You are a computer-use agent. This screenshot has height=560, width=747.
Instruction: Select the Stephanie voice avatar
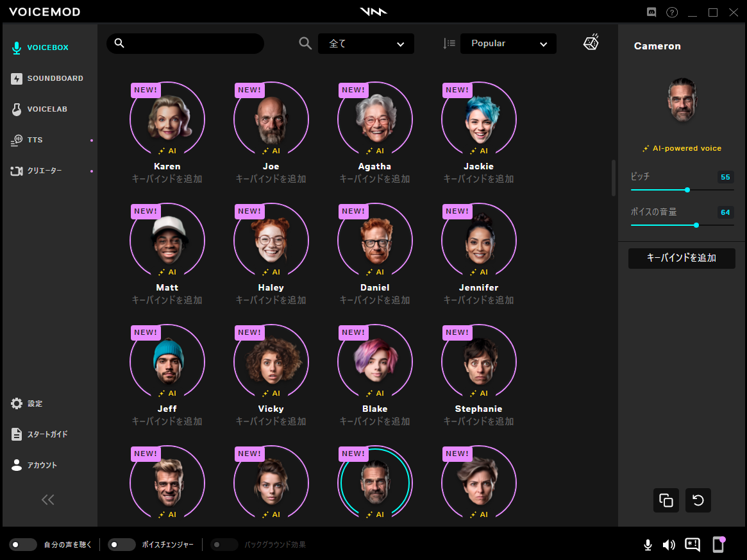[x=479, y=362]
